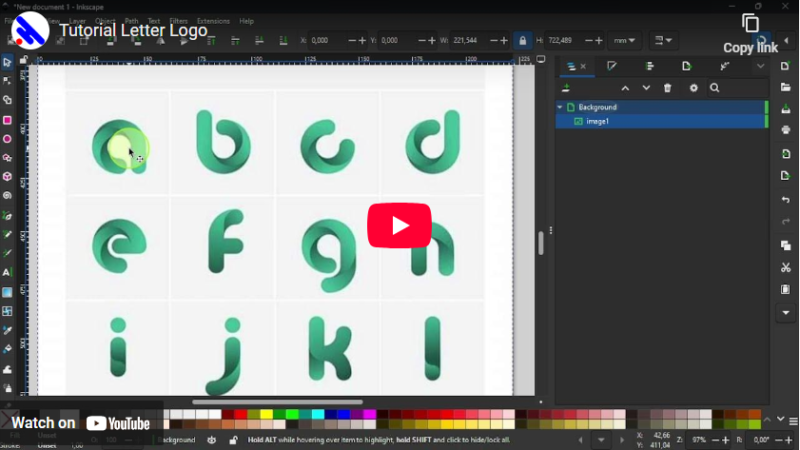800x450 pixels.
Task: Click the 97% zoom field
Action: (698, 440)
